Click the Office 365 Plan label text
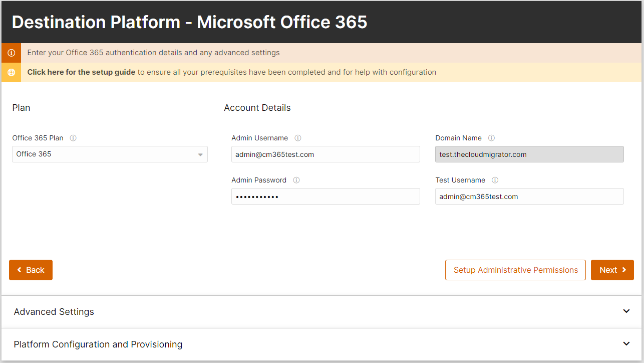Screen dimensions: 644x363 click(38, 138)
